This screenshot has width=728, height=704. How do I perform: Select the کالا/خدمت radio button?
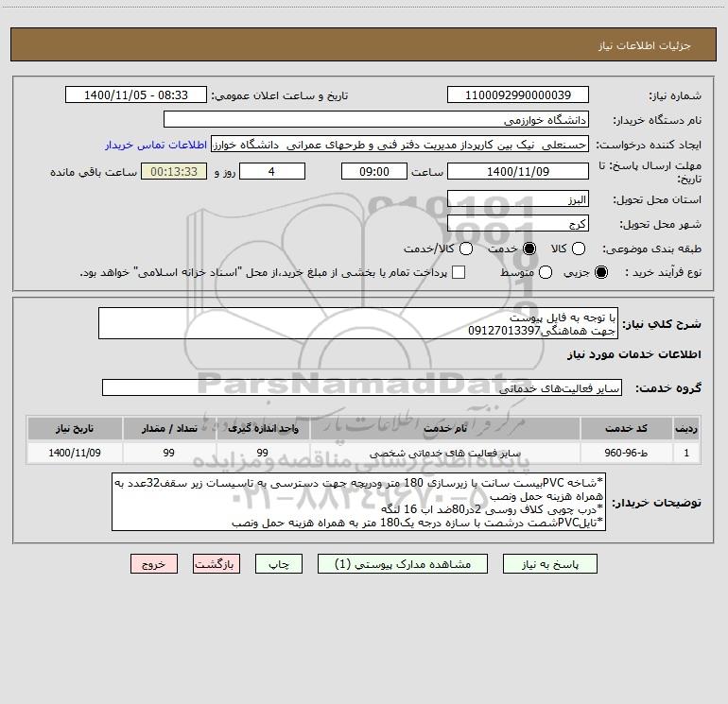(466, 249)
